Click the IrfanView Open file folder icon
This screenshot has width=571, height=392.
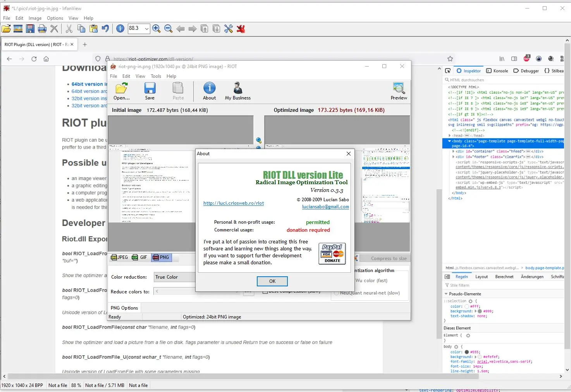[x=6, y=29]
